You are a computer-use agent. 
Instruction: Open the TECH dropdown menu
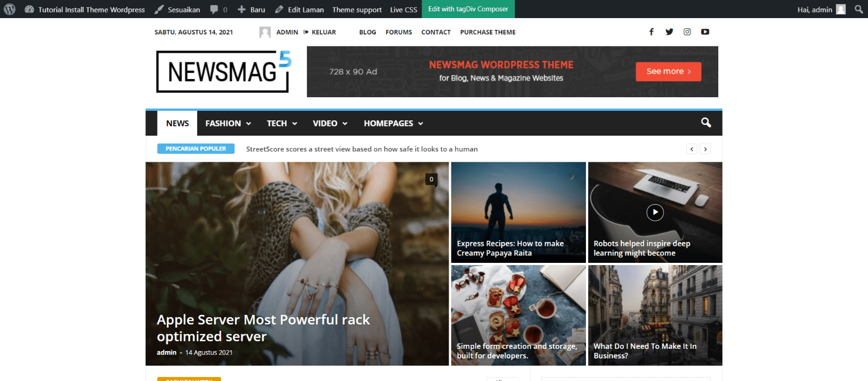point(281,123)
